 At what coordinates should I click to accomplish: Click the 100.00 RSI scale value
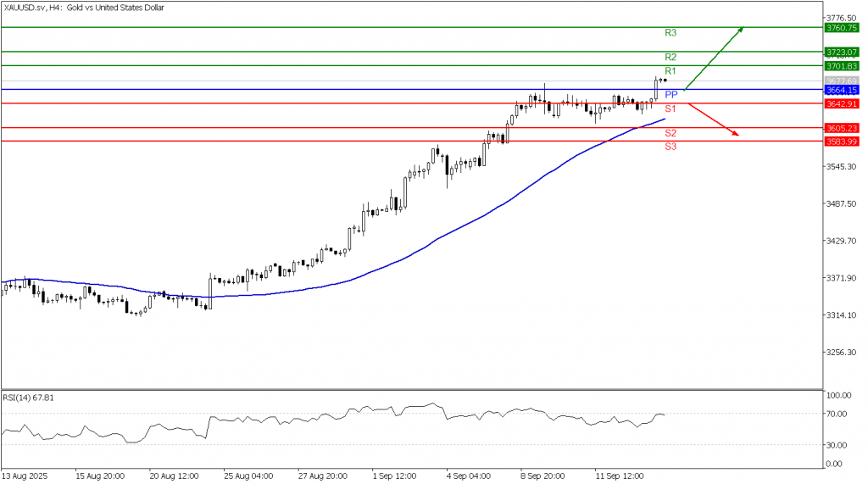pos(838,395)
